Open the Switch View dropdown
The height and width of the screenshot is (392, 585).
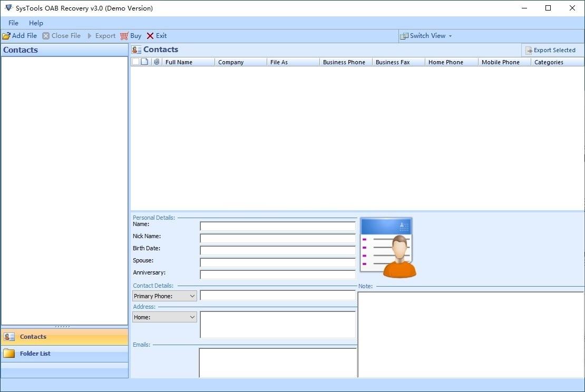click(426, 36)
